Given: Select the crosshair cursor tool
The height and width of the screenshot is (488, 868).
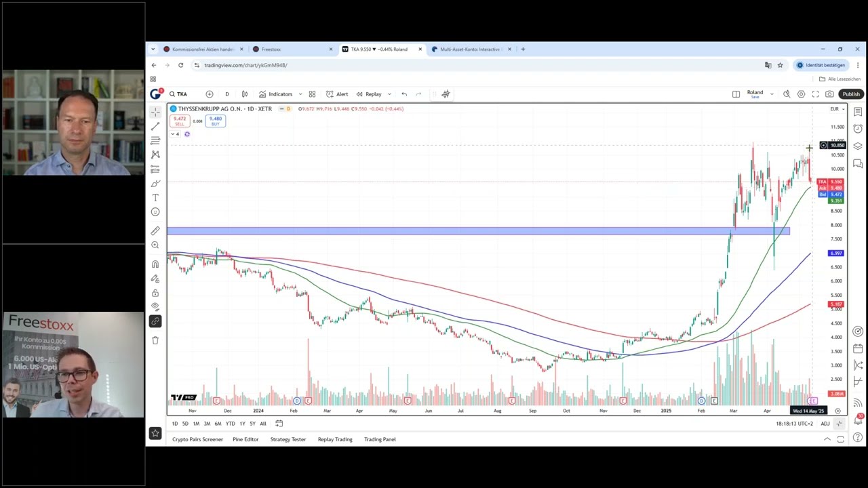Looking at the screenshot, I should tap(155, 112).
